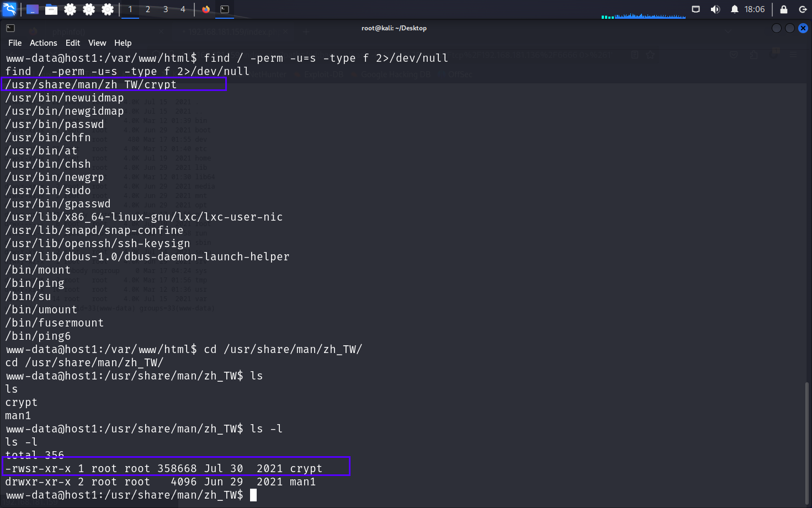
Task: Click the /bin/fusermount line
Action: point(55,323)
